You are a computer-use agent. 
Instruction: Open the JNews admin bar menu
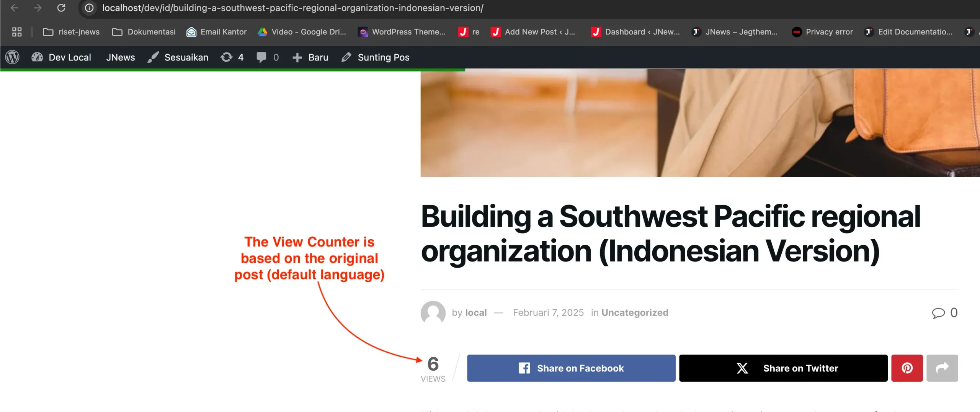[x=121, y=57]
